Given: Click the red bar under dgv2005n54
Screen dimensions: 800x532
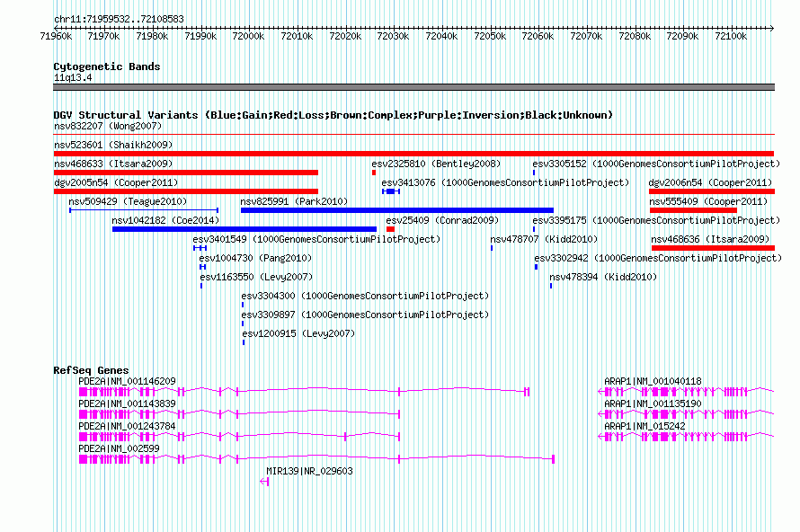Looking at the screenshot, I should [x=186, y=191].
